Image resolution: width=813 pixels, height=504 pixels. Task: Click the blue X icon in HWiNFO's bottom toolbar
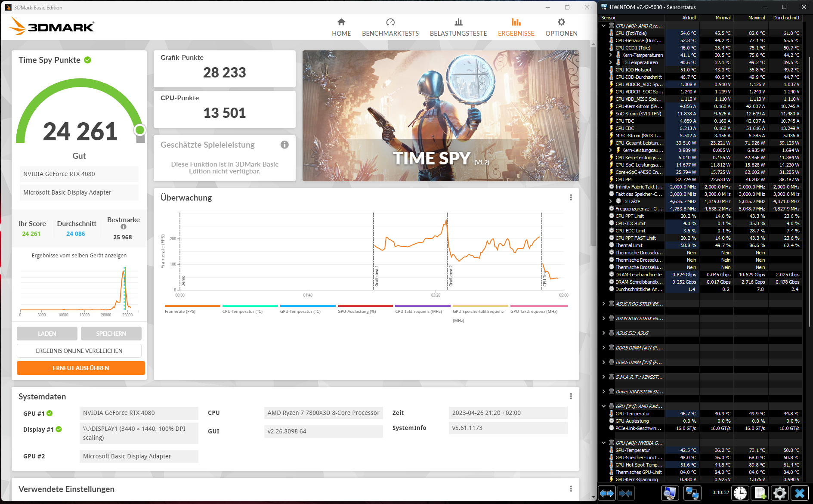(800, 493)
